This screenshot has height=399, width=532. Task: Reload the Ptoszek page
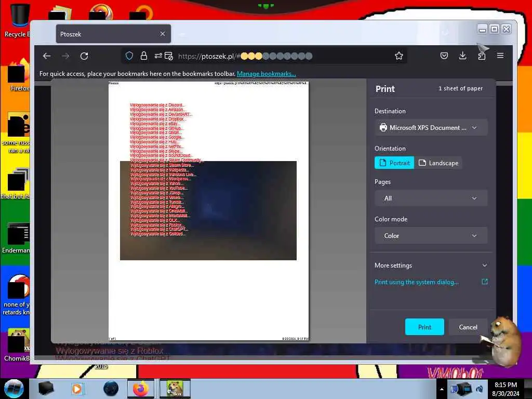coord(84,56)
